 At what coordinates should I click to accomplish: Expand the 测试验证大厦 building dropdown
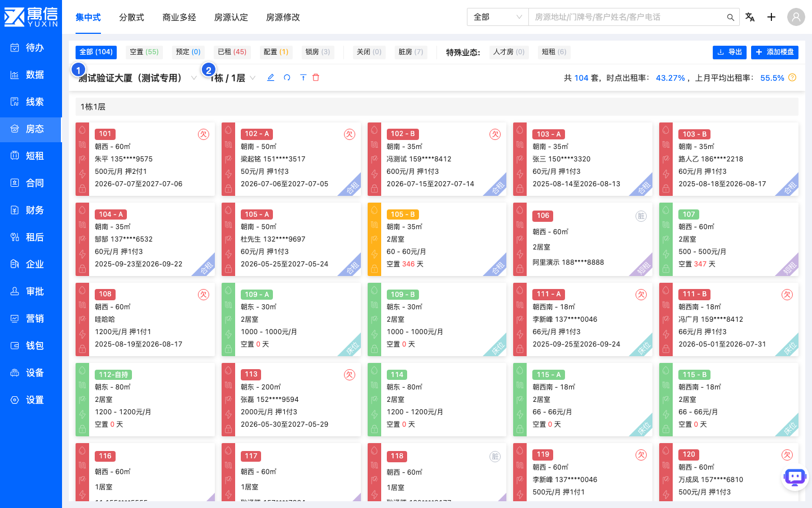tap(193, 78)
